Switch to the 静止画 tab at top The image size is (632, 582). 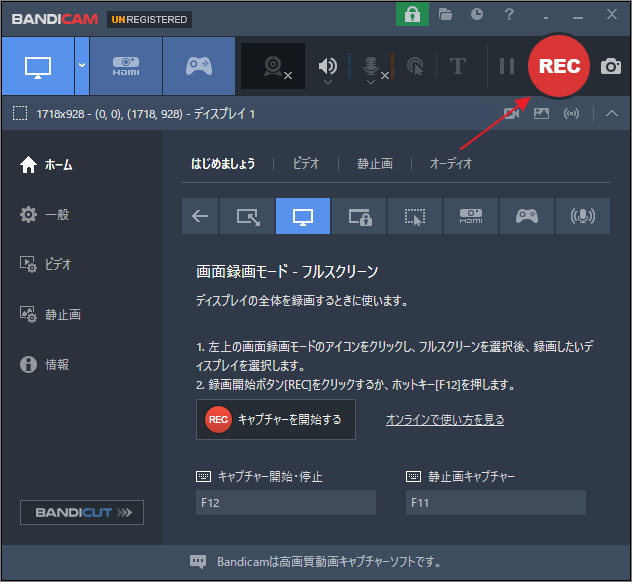pos(375,164)
